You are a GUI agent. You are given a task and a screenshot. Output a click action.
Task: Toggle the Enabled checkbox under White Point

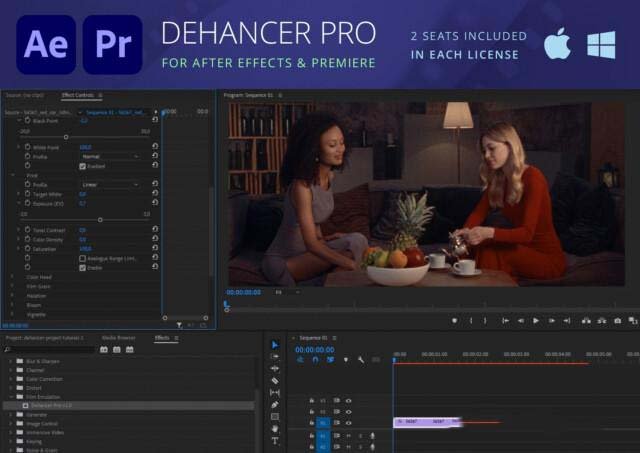pos(82,166)
